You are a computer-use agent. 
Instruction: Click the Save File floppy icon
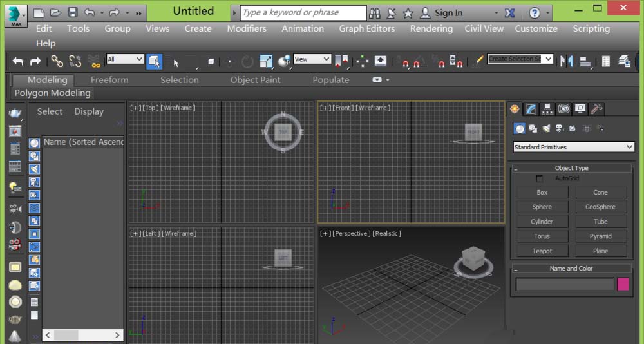point(73,13)
